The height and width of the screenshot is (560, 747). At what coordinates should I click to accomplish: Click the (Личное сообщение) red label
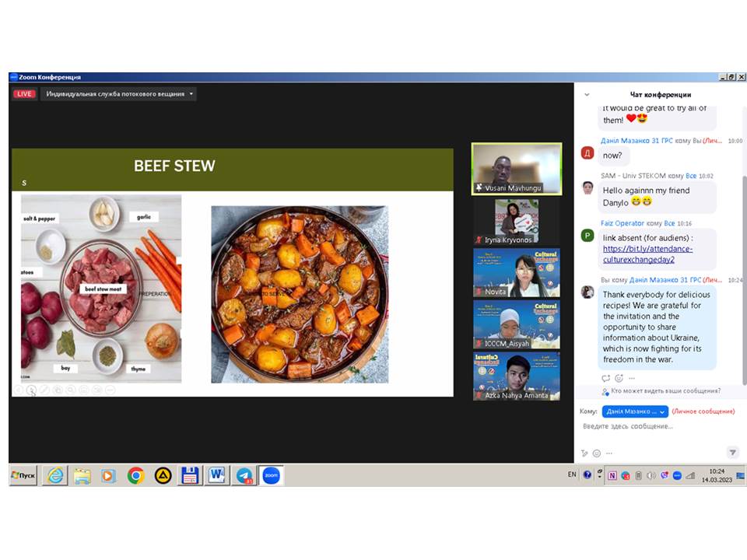pos(703,411)
